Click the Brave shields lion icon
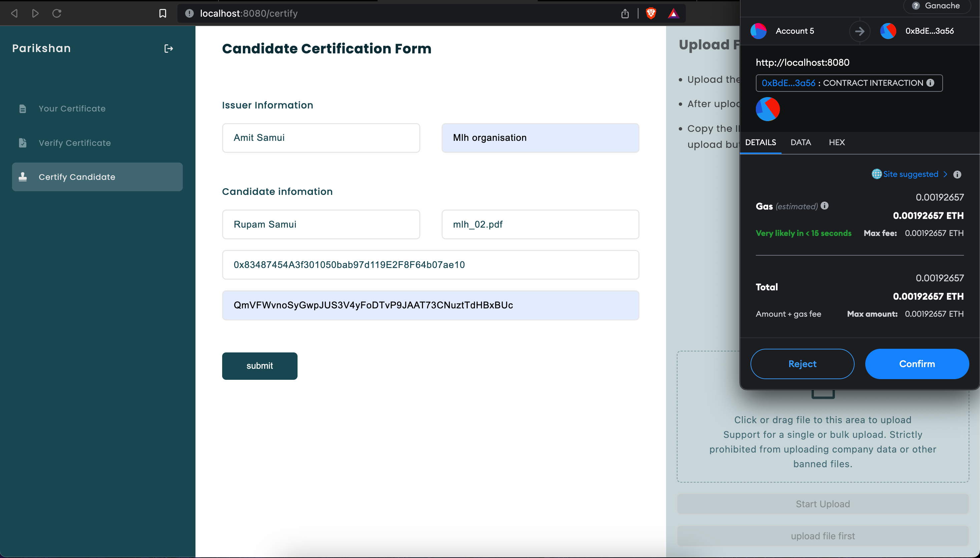 click(x=651, y=14)
